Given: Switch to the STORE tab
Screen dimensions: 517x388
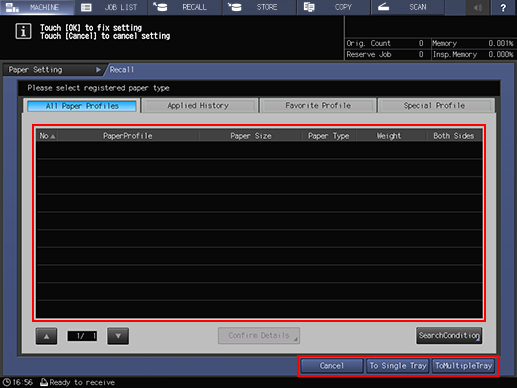Looking at the screenshot, I should coord(259,7).
